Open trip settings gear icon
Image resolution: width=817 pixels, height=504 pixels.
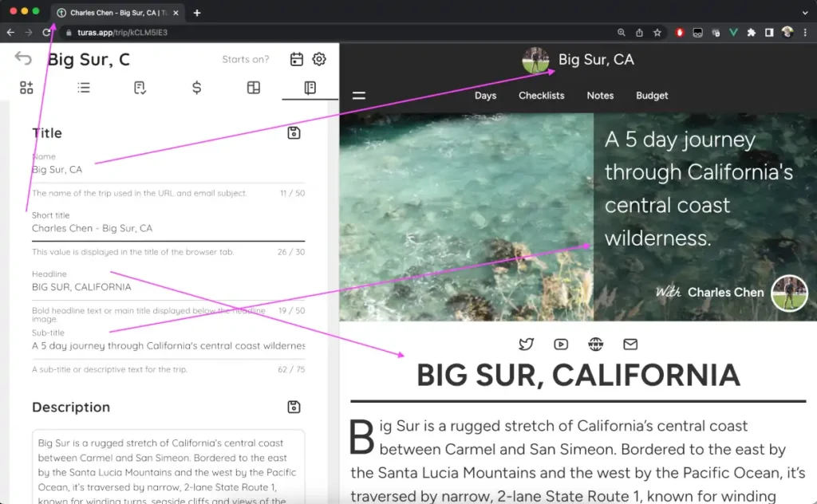319,59
